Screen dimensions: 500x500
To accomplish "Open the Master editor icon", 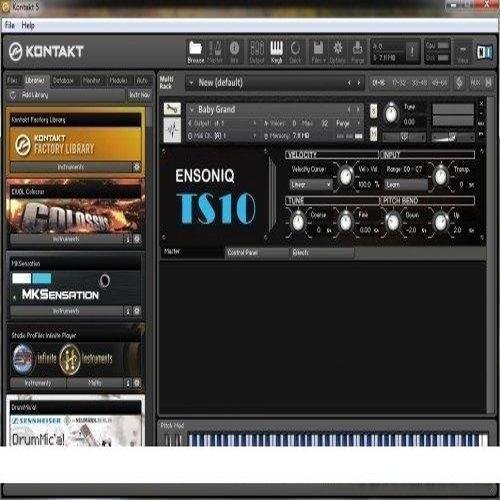I will tap(215, 52).
